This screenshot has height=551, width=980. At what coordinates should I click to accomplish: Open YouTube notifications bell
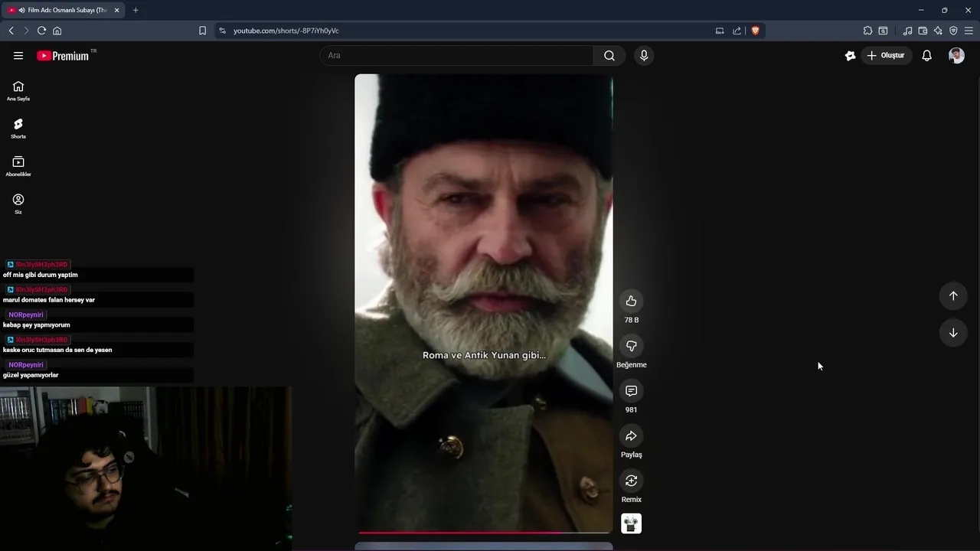pyautogui.click(x=926, y=55)
